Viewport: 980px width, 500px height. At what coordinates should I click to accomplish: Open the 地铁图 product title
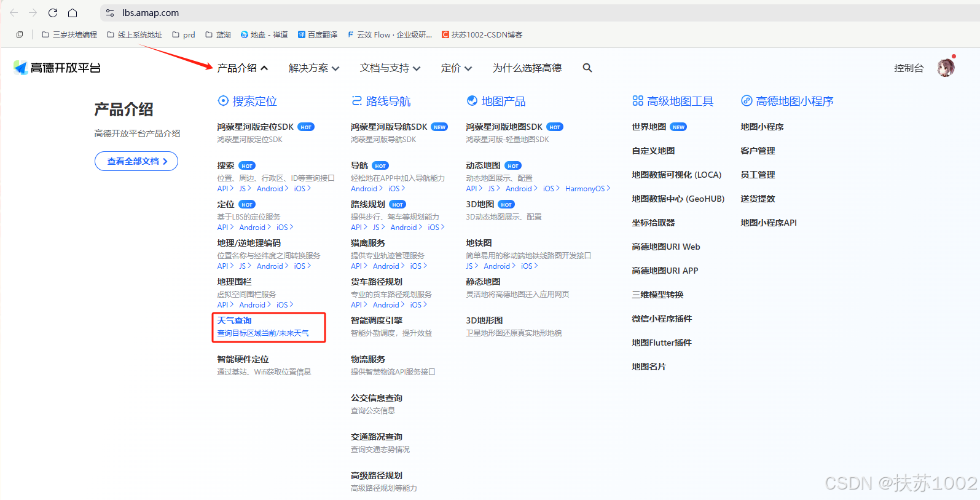(x=479, y=243)
